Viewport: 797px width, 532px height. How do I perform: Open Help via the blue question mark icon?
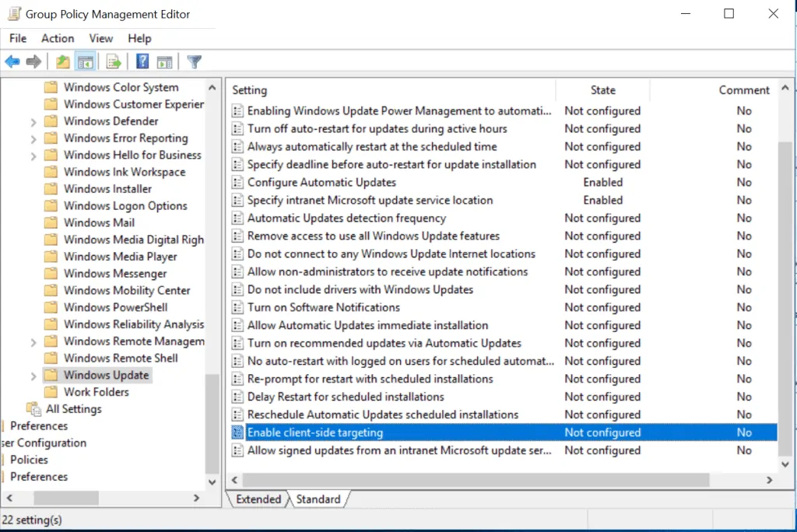click(x=142, y=61)
